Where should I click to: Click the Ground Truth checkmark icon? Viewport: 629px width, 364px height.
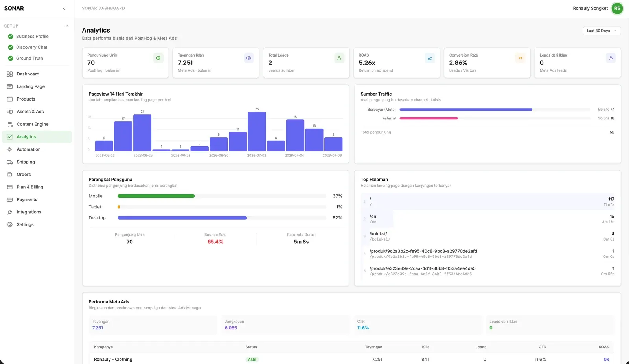pos(11,58)
